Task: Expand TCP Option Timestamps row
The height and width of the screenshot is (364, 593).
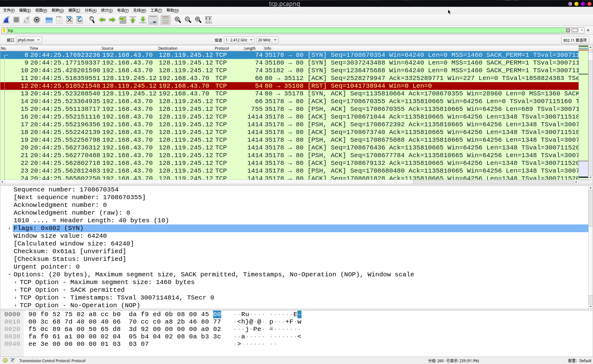Action: 16,298
